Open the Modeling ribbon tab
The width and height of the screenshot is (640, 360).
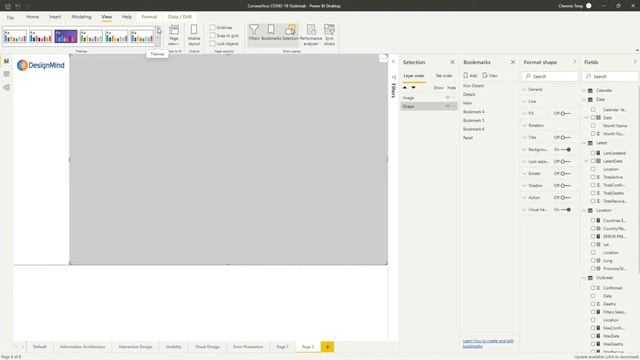pyautogui.click(x=82, y=17)
